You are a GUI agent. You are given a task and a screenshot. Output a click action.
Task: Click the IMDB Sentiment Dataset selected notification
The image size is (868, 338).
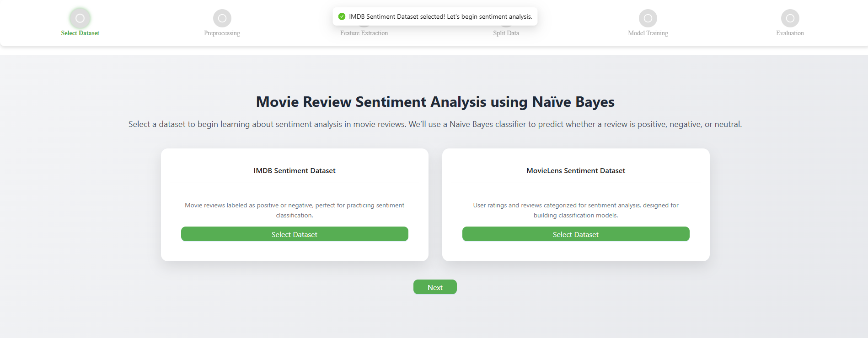(435, 16)
